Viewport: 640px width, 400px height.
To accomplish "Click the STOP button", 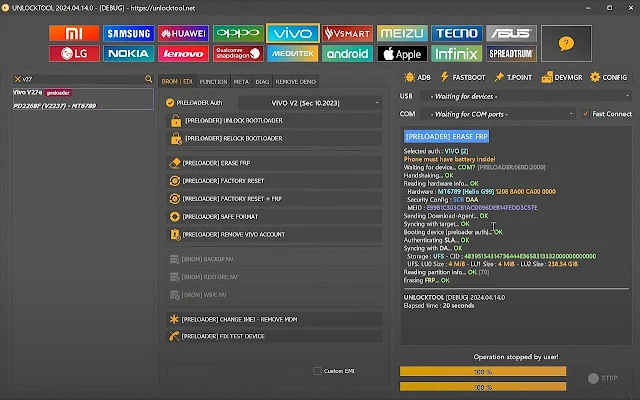I will tap(602, 378).
